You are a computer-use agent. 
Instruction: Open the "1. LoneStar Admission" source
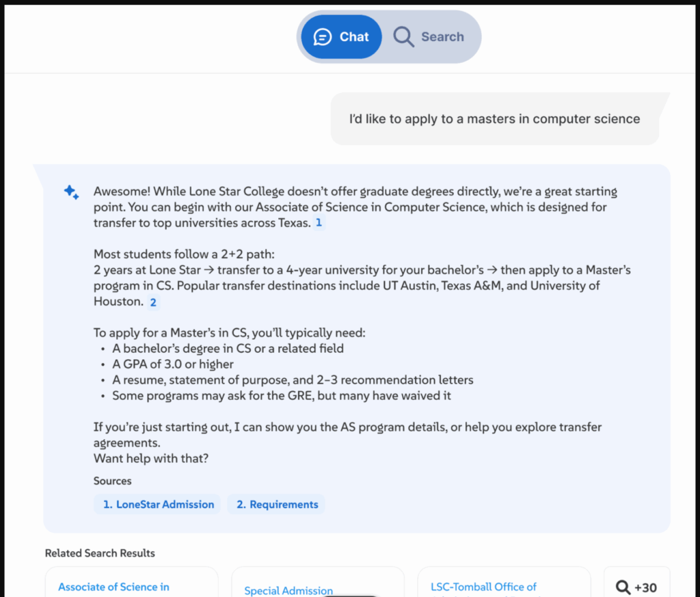click(158, 504)
